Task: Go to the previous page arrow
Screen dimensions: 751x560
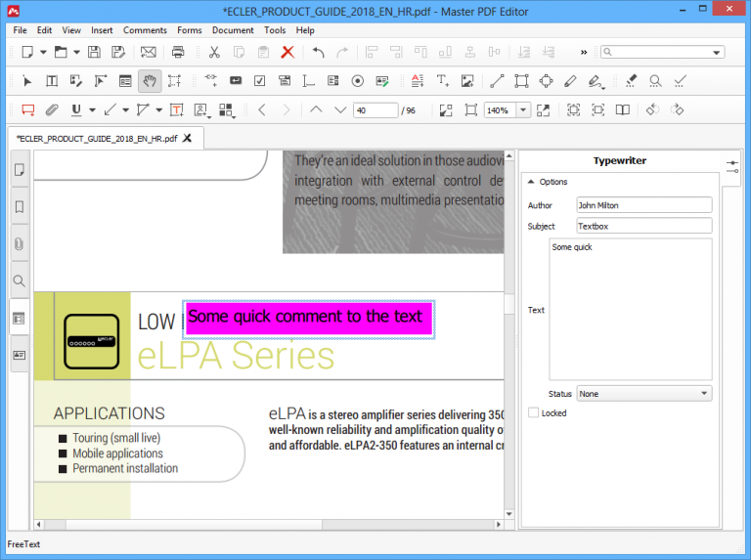Action: 316,109
